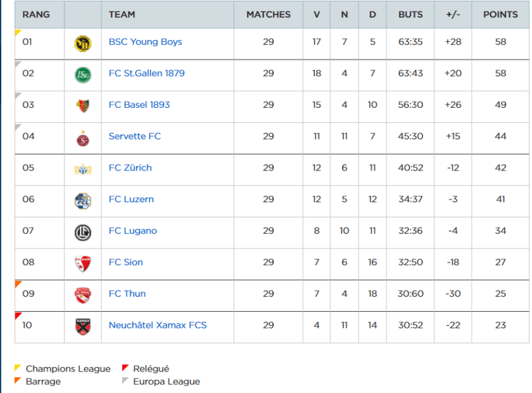Click the FC Luzern club logo
532x393 pixels.
tap(82, 200)
